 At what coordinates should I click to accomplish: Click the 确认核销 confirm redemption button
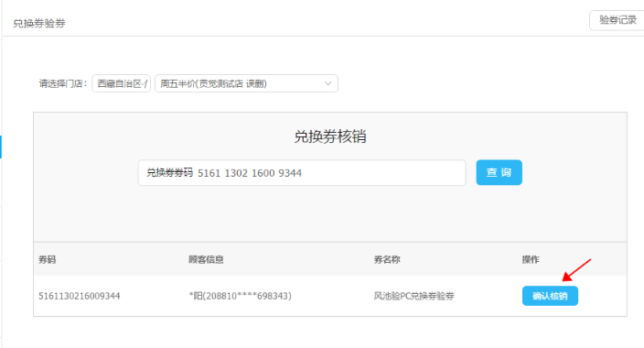550,296
